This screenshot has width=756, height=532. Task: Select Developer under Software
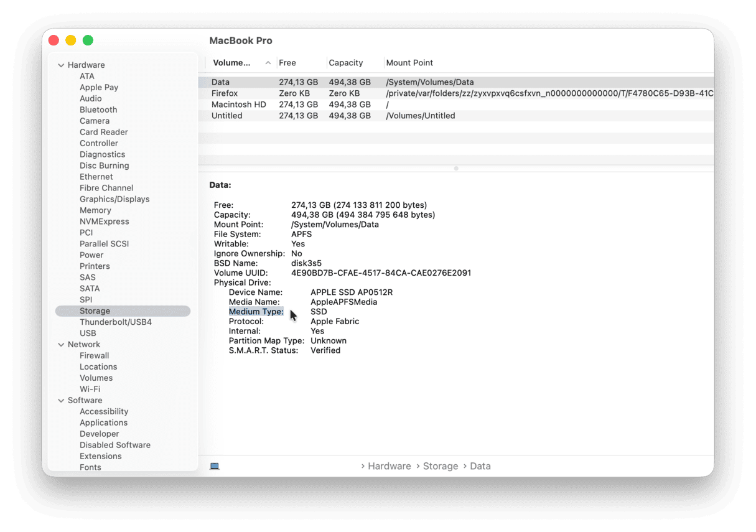point(100,435)
